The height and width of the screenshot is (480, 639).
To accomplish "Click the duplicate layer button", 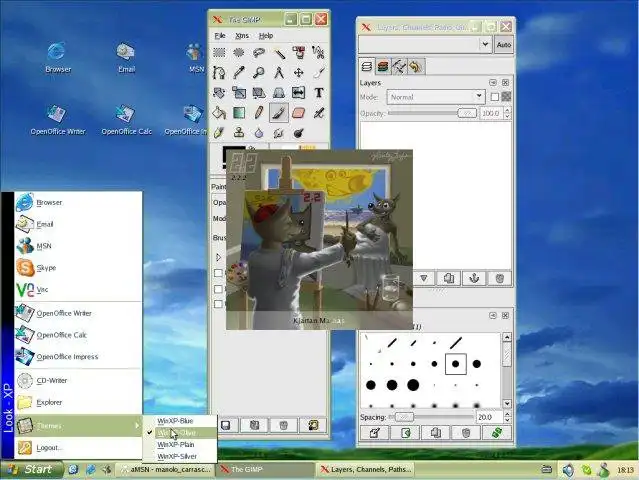I will click(x=449, y=278).
